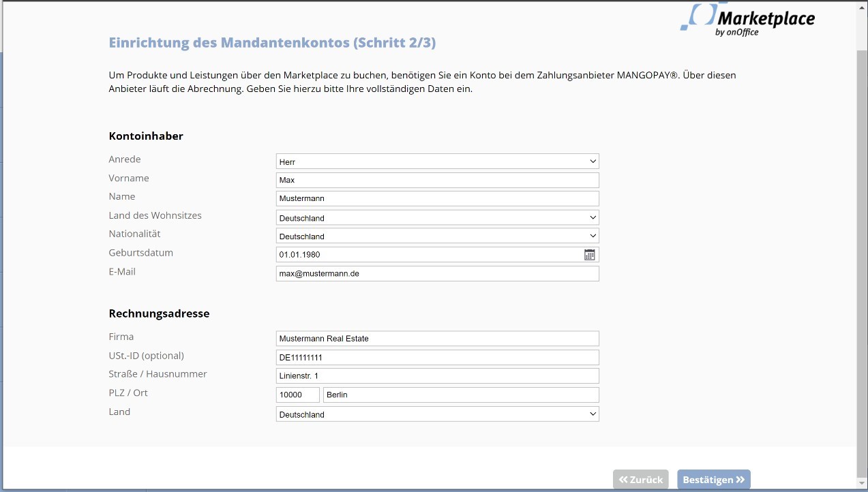Image resolution: width=868 pixels, height=492 pixels.
Task: Click the PLZ field showing 10000
Action: [x=297, y=395]
